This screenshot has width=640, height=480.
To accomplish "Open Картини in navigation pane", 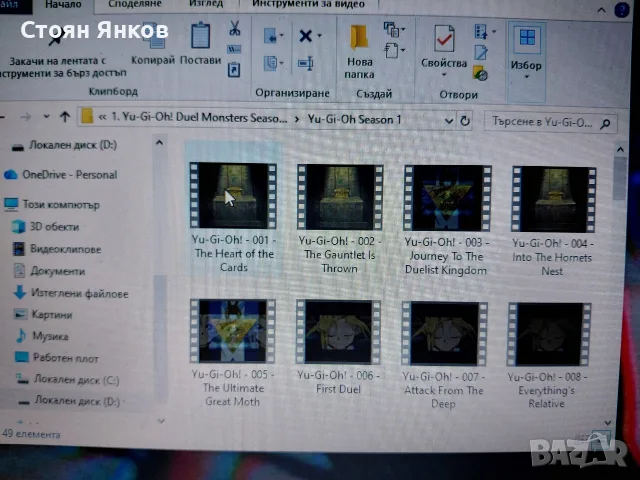I will [x=44, y=315].
